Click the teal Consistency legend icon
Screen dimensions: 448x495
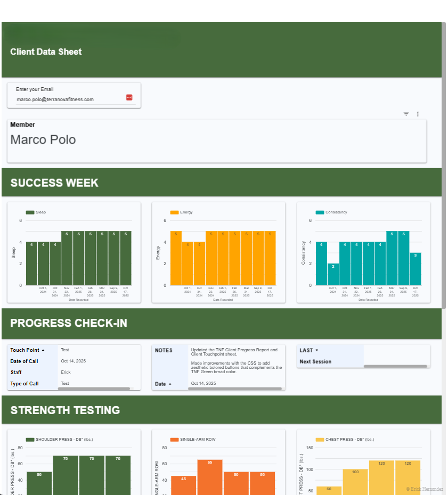(x=320, y=212)
